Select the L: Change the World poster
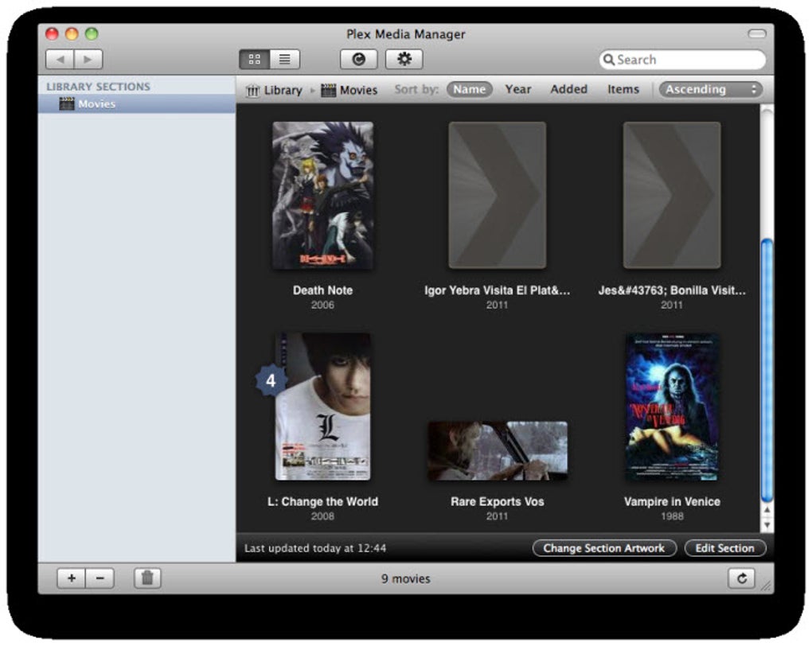The width and height of the screenshot is (812, 646). (322, 407)
